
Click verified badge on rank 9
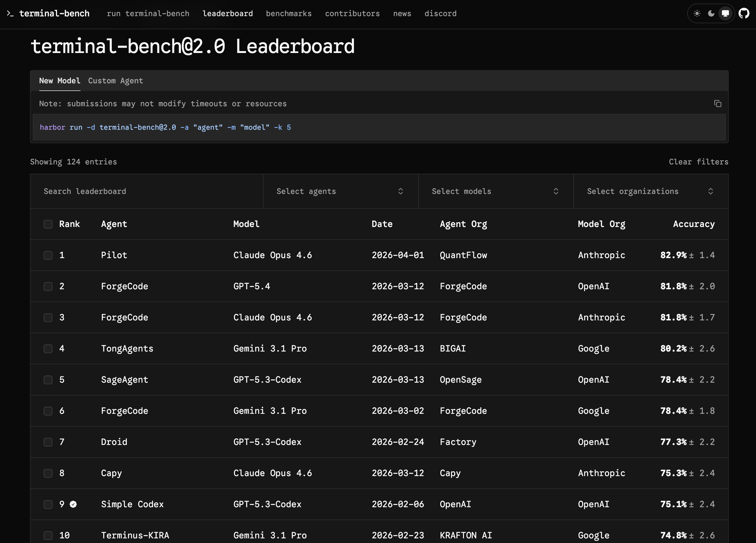click(73, 504)
